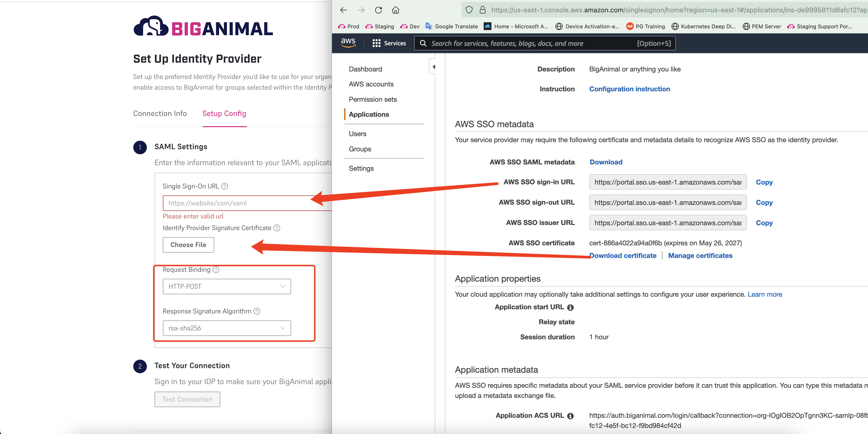Open the Prod bookmark
868x434 pixels.
pos(348,26)
